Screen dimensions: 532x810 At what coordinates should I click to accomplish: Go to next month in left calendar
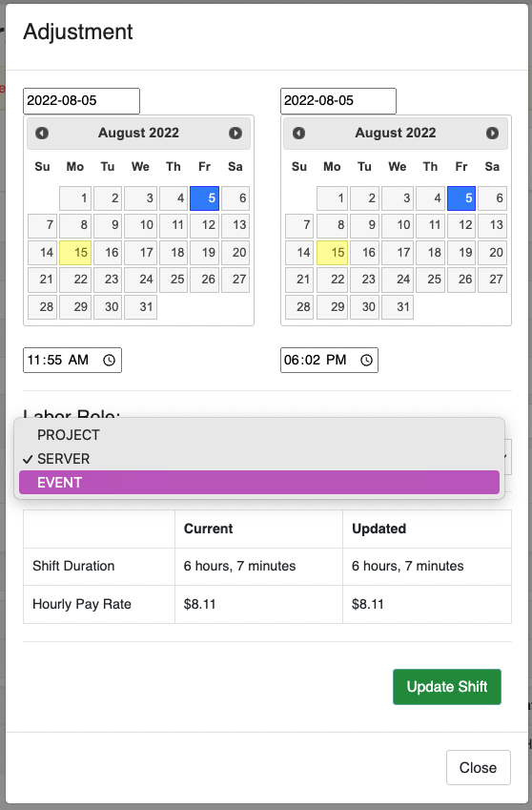coord(235,134)
